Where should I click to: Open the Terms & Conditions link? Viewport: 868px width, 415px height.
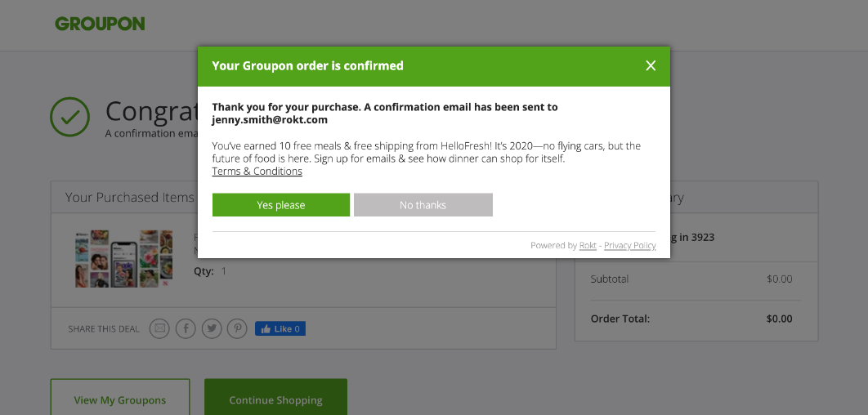257,172
